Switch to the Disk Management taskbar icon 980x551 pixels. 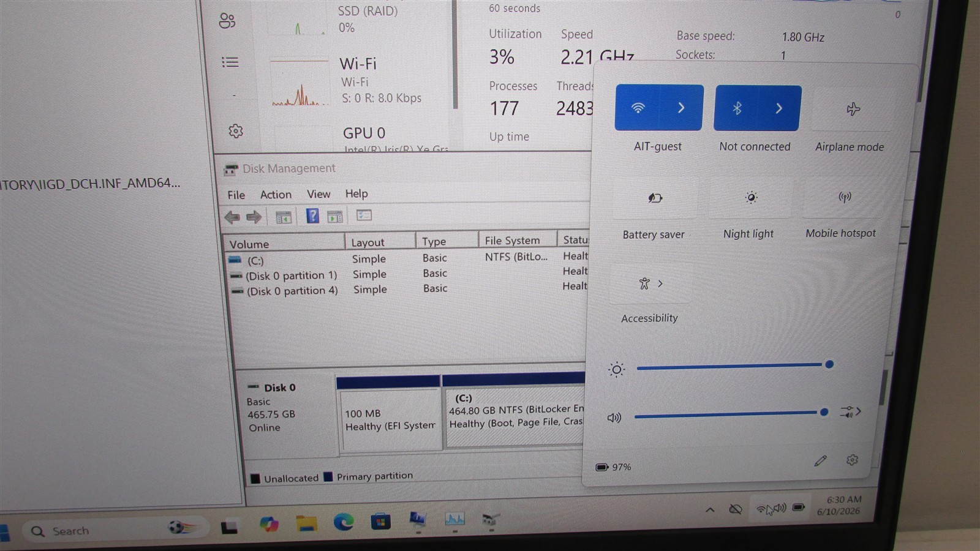coord(491,520)
